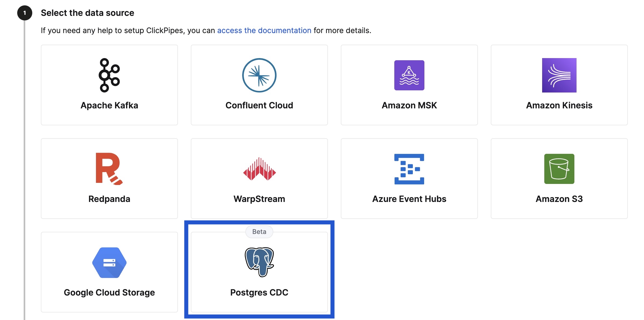Select the Confluent Cloud source card

259,85
